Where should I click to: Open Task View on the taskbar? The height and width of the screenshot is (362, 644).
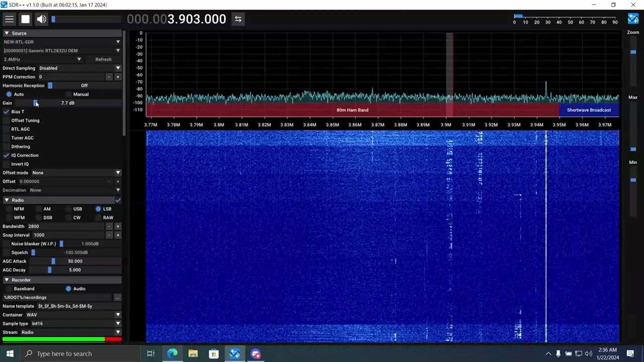pos(150,353)
